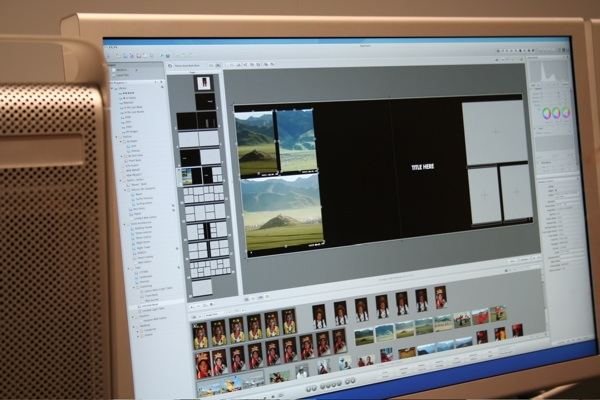Select the lower-left empty photo box on the right page
The image size is (600, 400).
[484, 195]
